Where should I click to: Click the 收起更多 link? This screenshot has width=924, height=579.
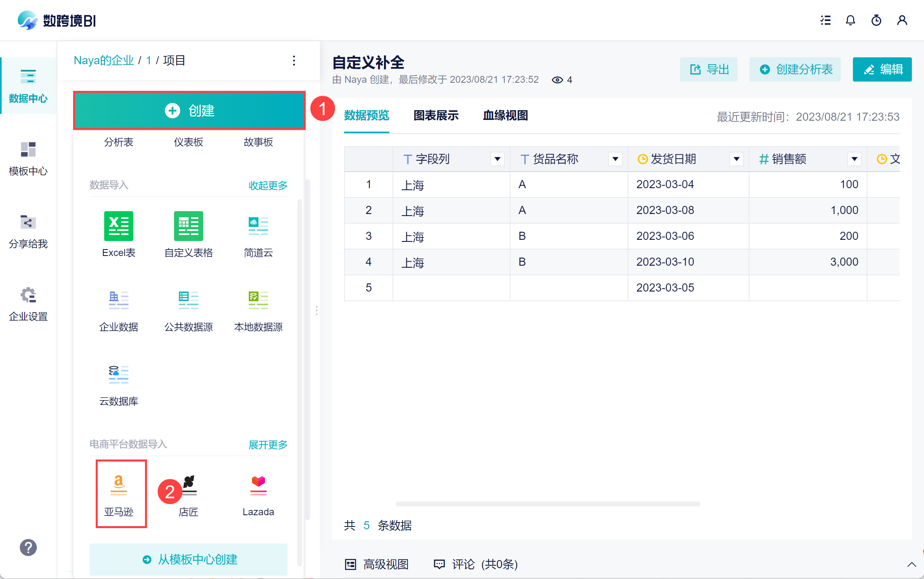click(267, 185)
